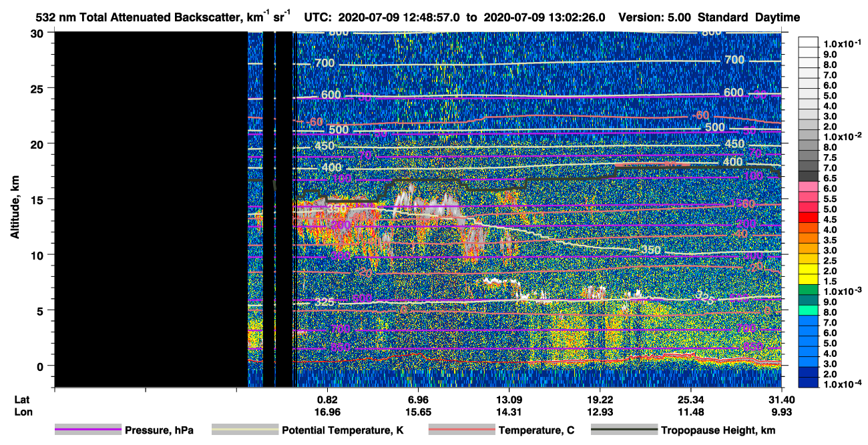Click the 15 km altitude axis tick label
Screen dimensions: 868x445
click(40, 199)
